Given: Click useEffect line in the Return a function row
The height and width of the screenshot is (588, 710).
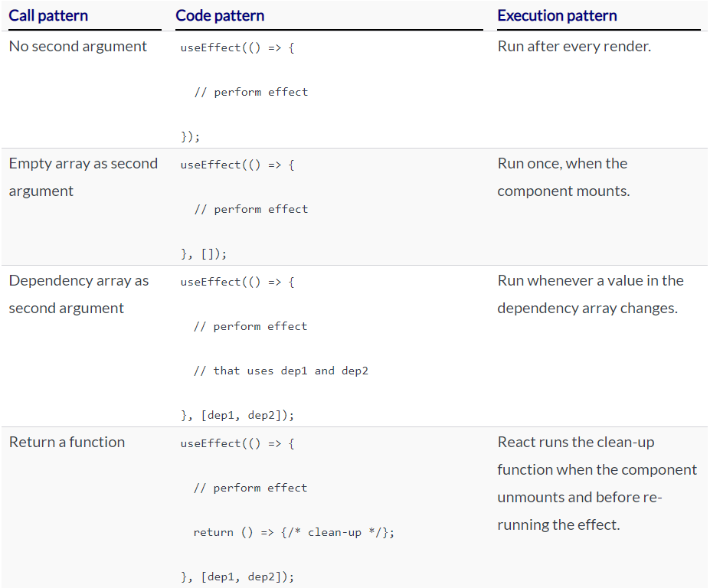Looking at the screenshot, I should coord(237,443).
